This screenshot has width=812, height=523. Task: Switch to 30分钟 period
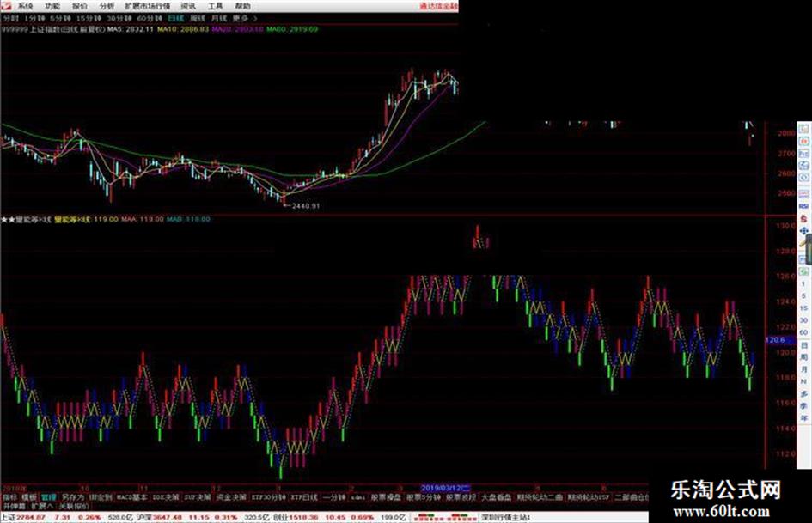click(119, 19)
